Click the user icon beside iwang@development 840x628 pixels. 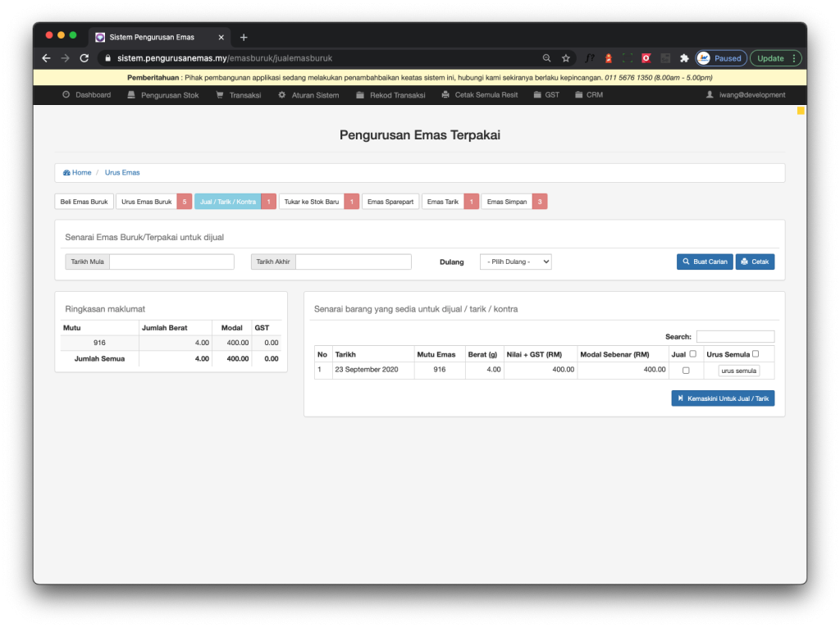click(x=710, y=95)
